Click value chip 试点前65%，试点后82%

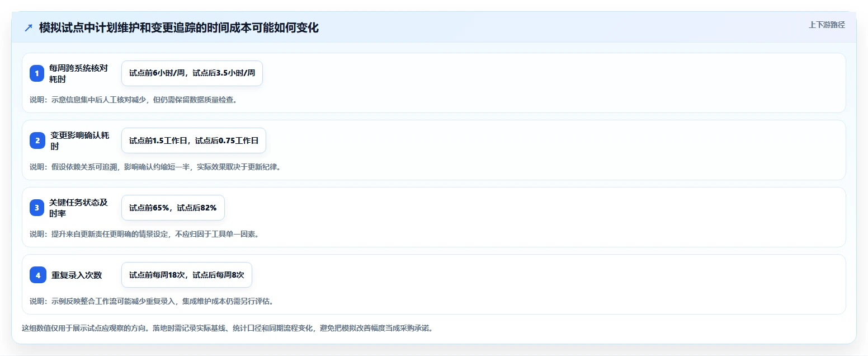click(173, 208)
